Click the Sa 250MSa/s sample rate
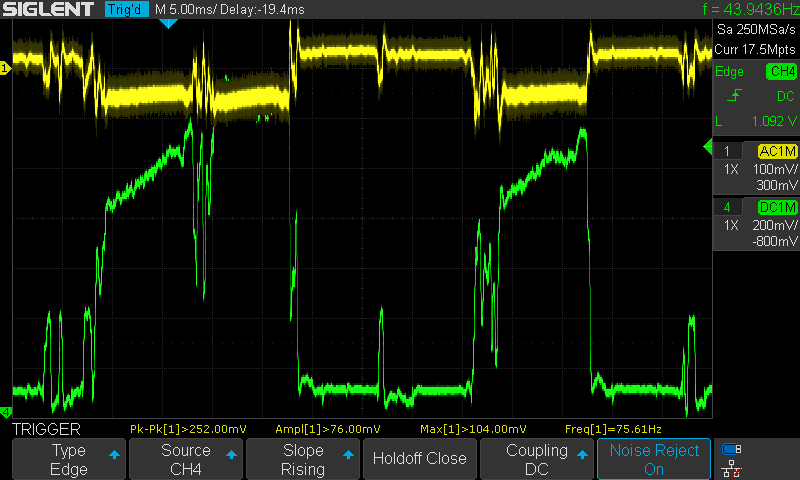 [x=756, y=30]
